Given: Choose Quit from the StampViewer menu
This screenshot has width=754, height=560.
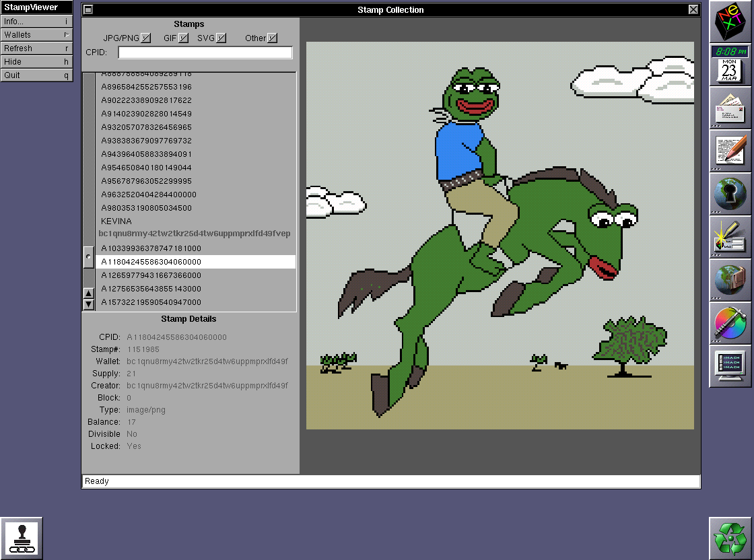Looking at the screenshot, I should coord(36,75).
